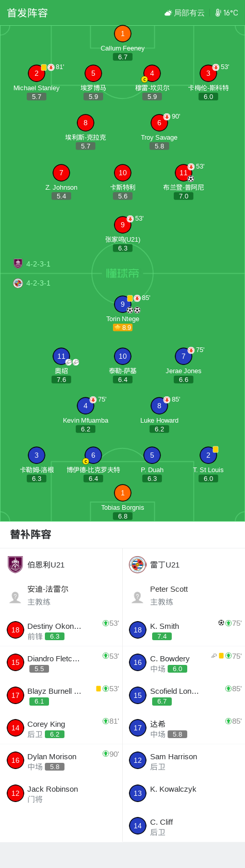Tap the yellow card on Michael Stanley
Screen dimensions: 245x868
(44, 68)
